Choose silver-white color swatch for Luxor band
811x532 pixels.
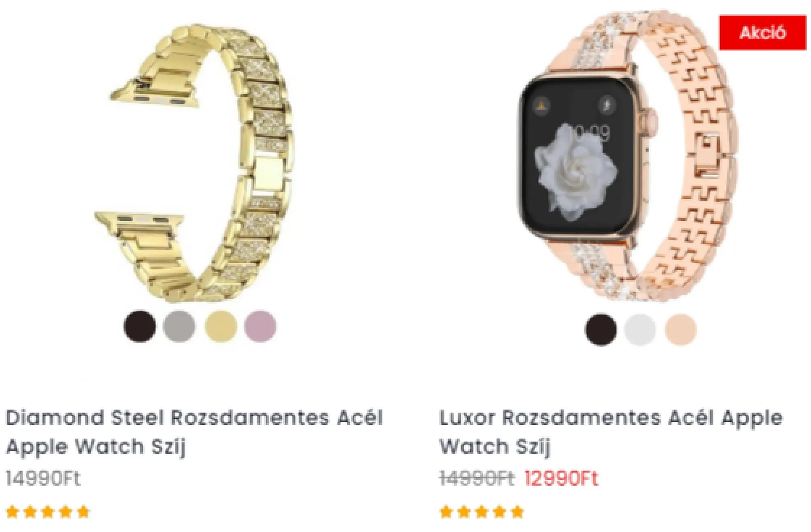(640, 329)
